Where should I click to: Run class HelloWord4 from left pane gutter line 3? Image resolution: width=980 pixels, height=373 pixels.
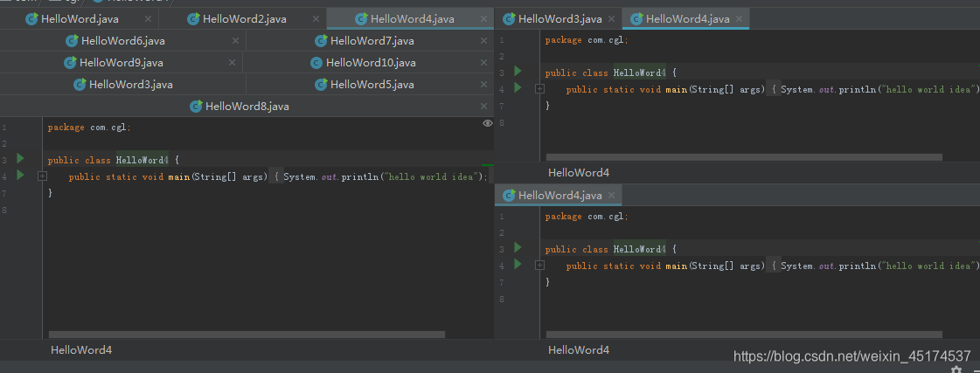[20, 159]
